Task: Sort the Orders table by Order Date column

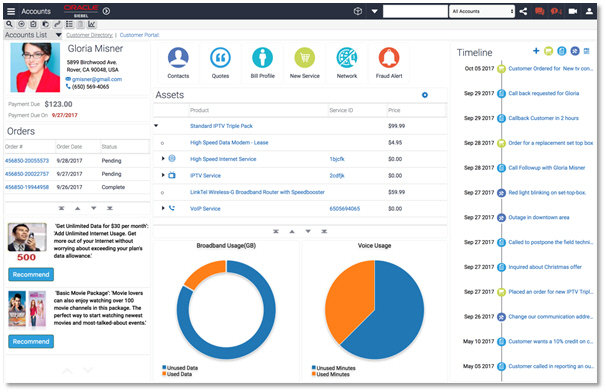Action: (x=69, y=147)
